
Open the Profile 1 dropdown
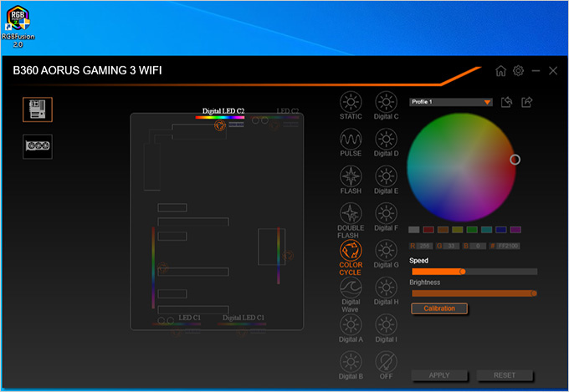point(451,102)
